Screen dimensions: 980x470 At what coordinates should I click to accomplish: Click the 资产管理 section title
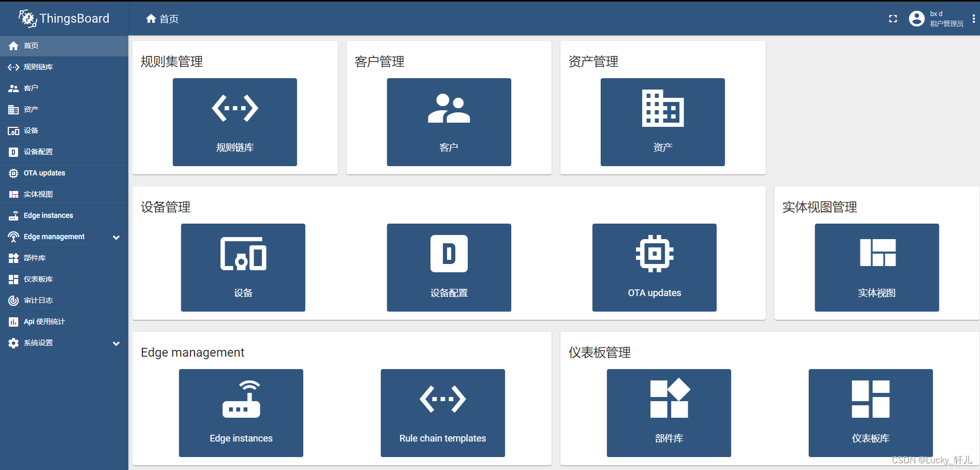click(593, 62)
